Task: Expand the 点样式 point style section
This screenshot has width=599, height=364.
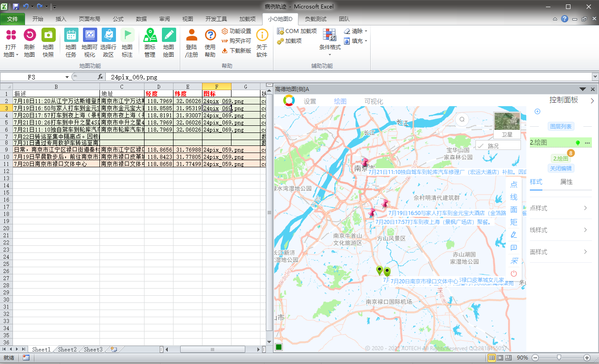Action: (561, 208)
